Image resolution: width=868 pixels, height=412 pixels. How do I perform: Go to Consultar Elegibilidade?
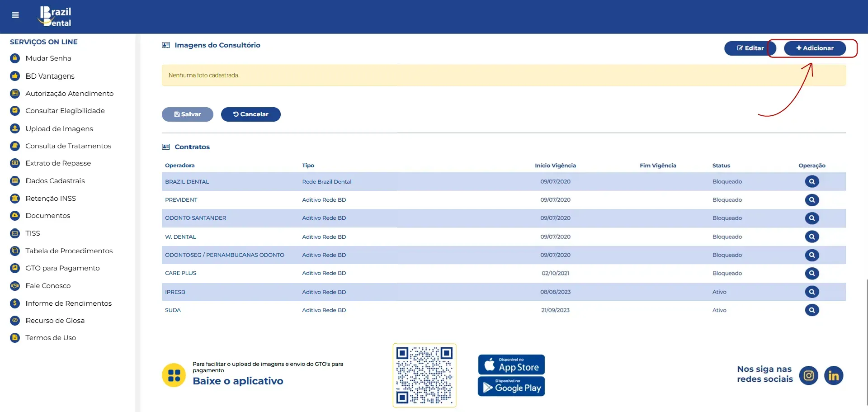tap(65, 111)
